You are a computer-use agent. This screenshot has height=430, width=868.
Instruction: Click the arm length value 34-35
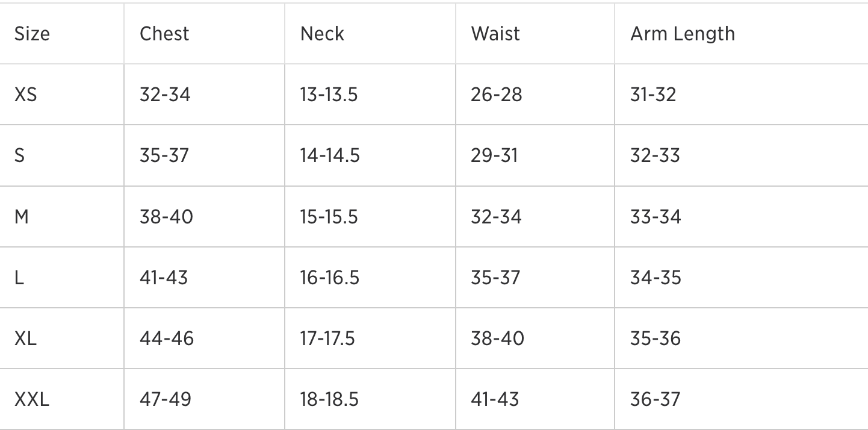656,277
